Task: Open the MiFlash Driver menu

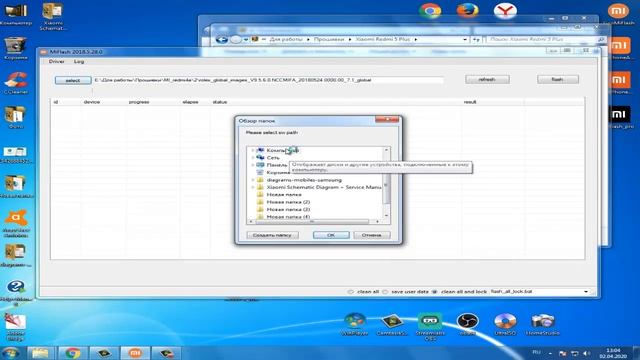Action: (x=56, y=62)
